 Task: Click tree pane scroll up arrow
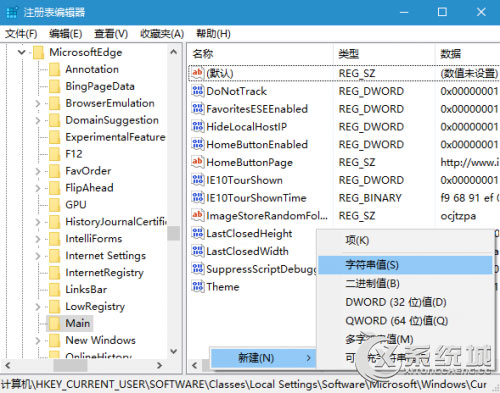[174, 52]
